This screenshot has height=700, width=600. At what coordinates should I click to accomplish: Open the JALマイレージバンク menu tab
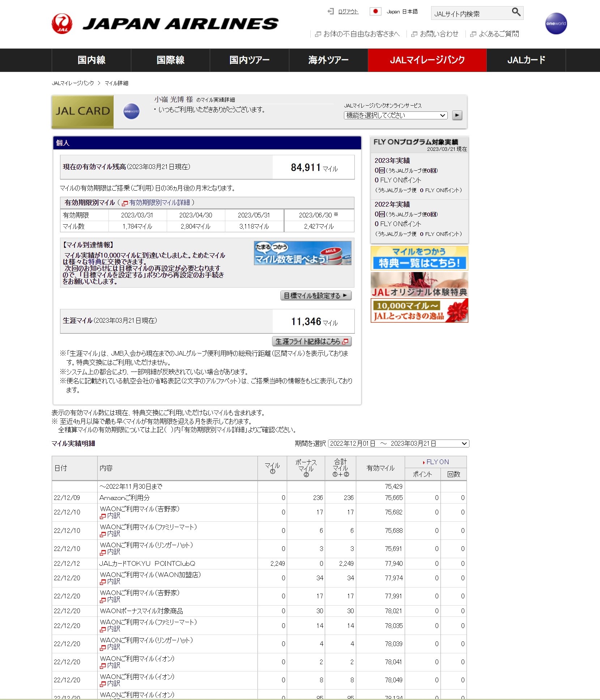pos(427,60)
